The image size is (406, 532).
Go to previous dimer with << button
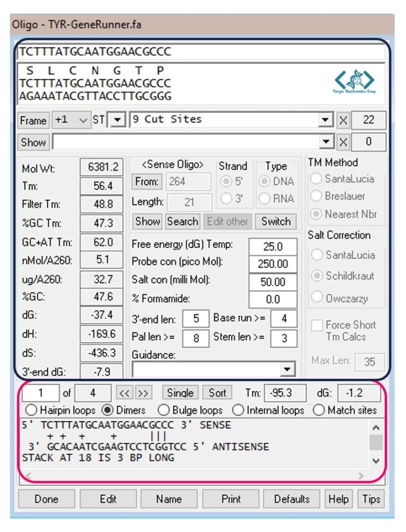[125, 393]
